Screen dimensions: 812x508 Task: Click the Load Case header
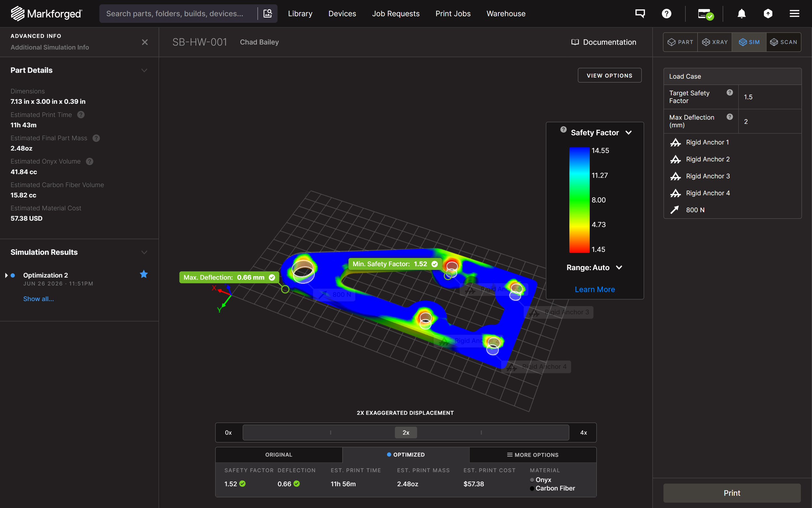pyautogui.click(x=732, y=76)
